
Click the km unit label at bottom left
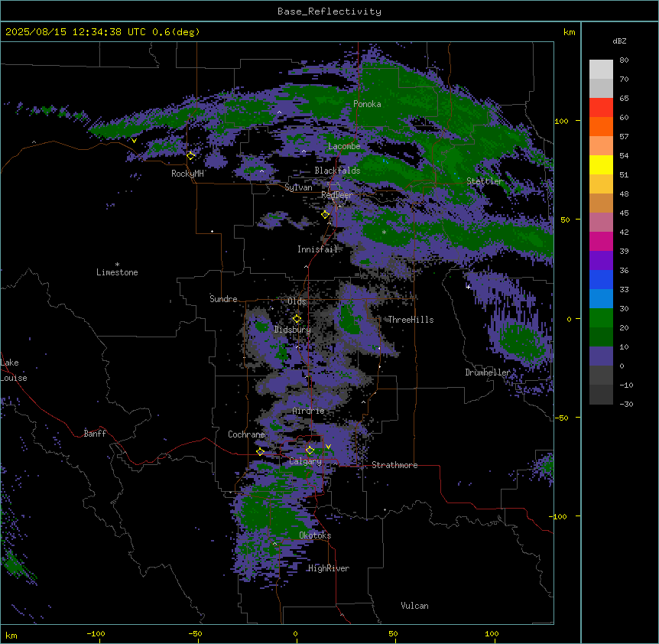point(11,636)
